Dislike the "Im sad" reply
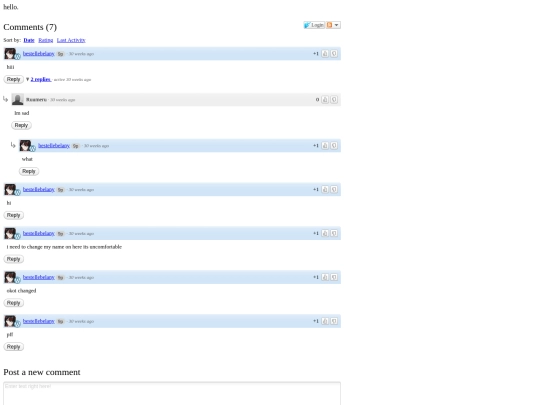 point(334,100)
